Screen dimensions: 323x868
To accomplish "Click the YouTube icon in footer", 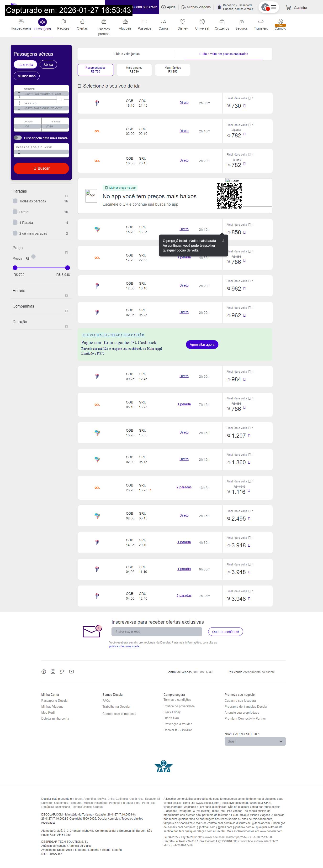I will coord(71,672).
